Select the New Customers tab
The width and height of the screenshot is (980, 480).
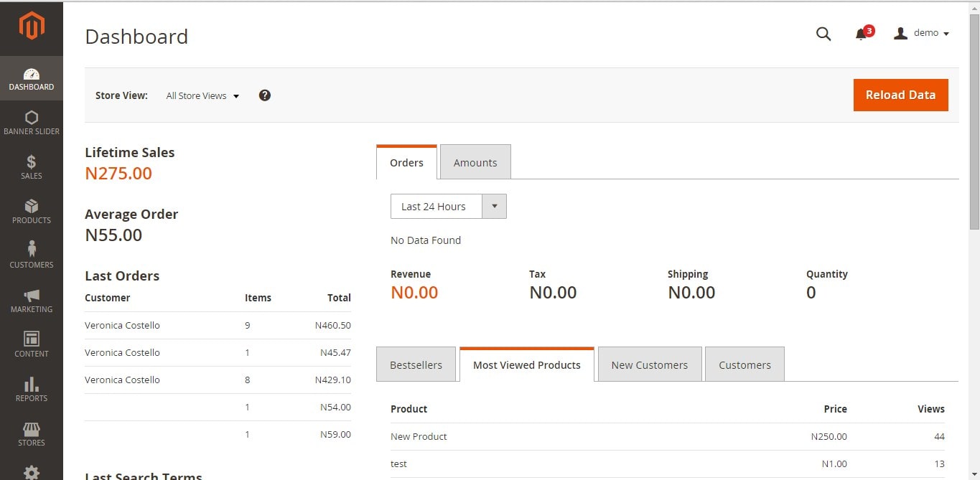[650, 364]
